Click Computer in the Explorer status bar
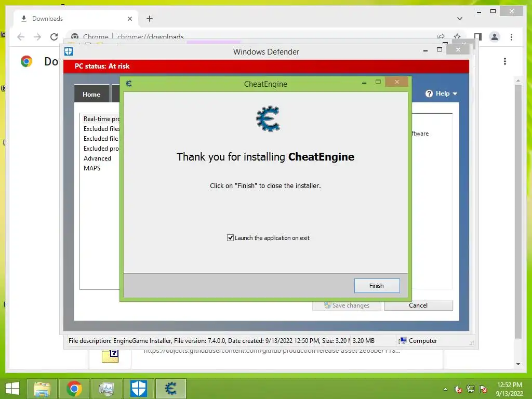 pos(418,341)
